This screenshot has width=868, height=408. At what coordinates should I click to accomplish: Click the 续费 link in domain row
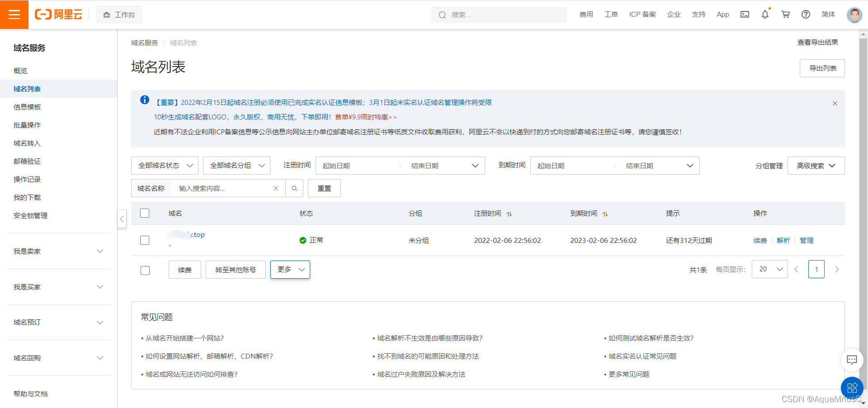pyautogui.click(x=760, y=241)
